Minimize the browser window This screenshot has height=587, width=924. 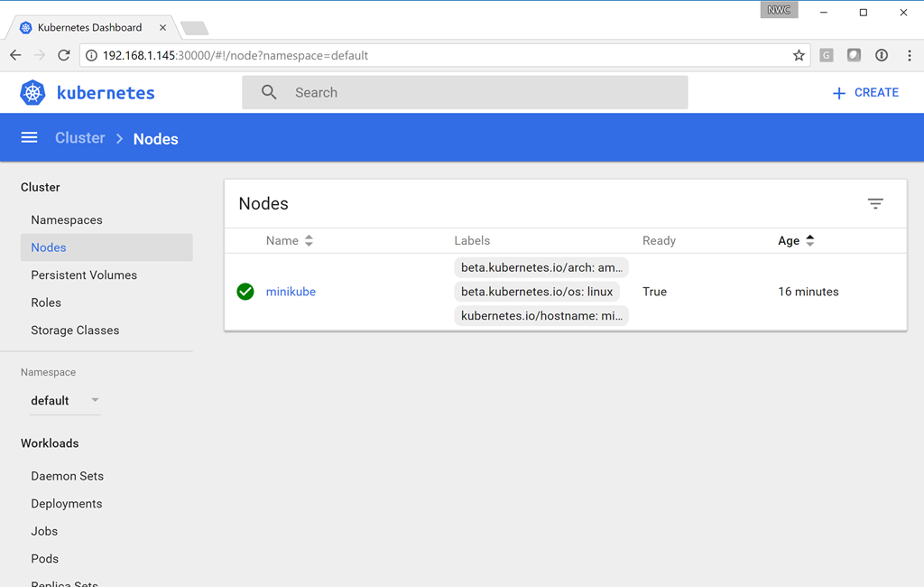tap(824, 13)
